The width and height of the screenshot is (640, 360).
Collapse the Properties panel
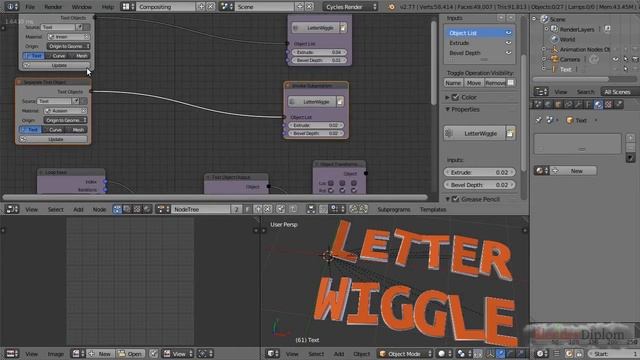[447, 109]
